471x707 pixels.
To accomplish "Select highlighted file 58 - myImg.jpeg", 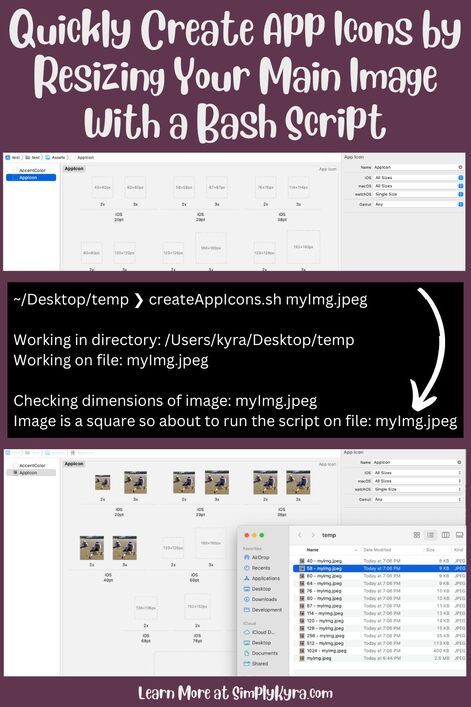I will point(379,569).
